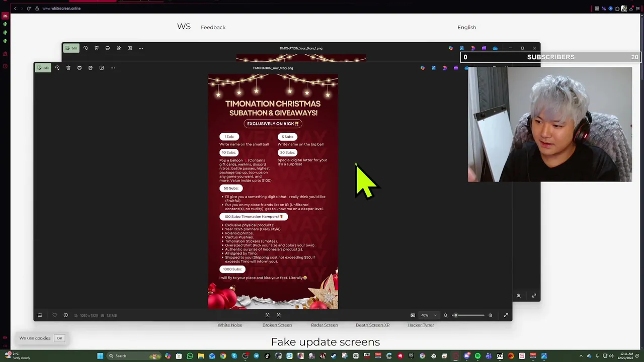Print from TIMONATION_Your_Story_1.png window
The image size is (644, 362).
[108, 48]
